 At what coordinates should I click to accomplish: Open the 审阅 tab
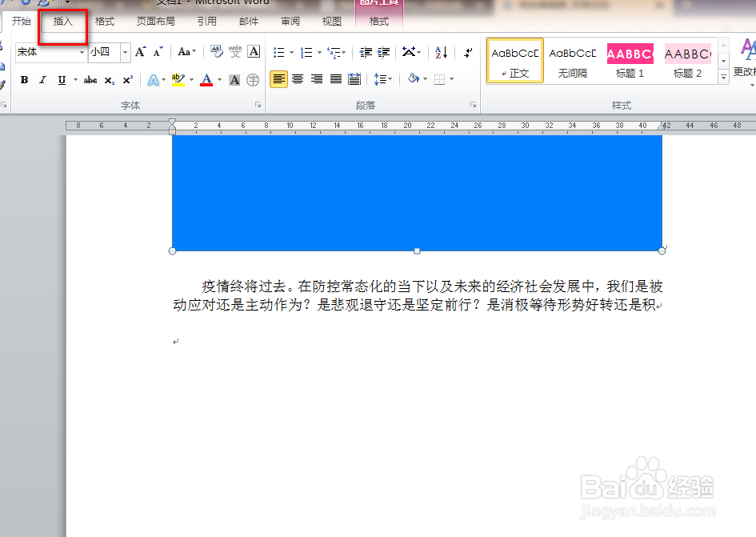point(290,22)
